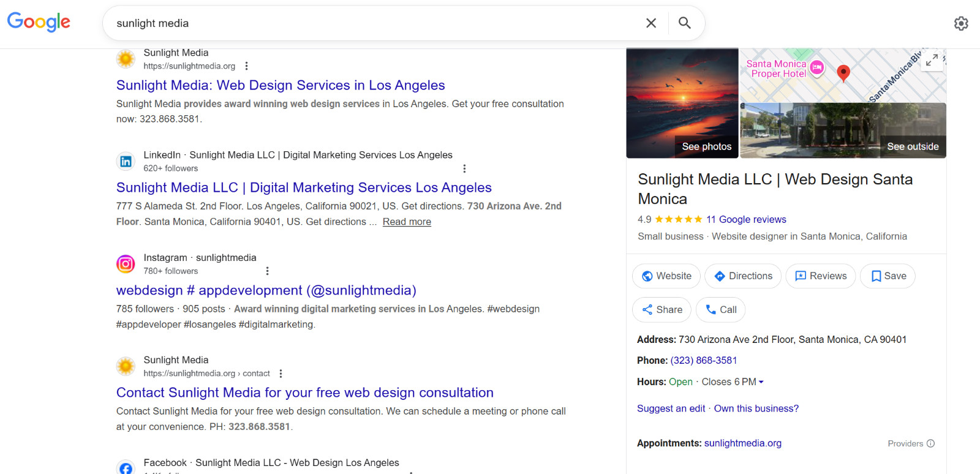Clear the search query with the X icon
This screenshot has height=474, width=980.
(651, 23)
